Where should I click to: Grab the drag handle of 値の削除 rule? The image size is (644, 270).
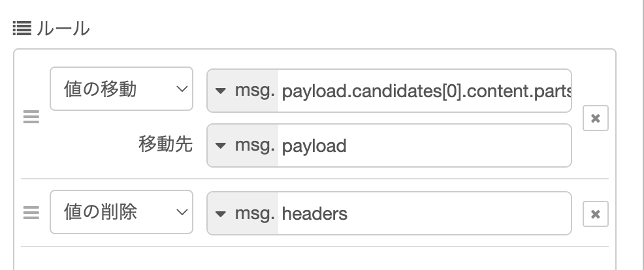coord(31,213)
